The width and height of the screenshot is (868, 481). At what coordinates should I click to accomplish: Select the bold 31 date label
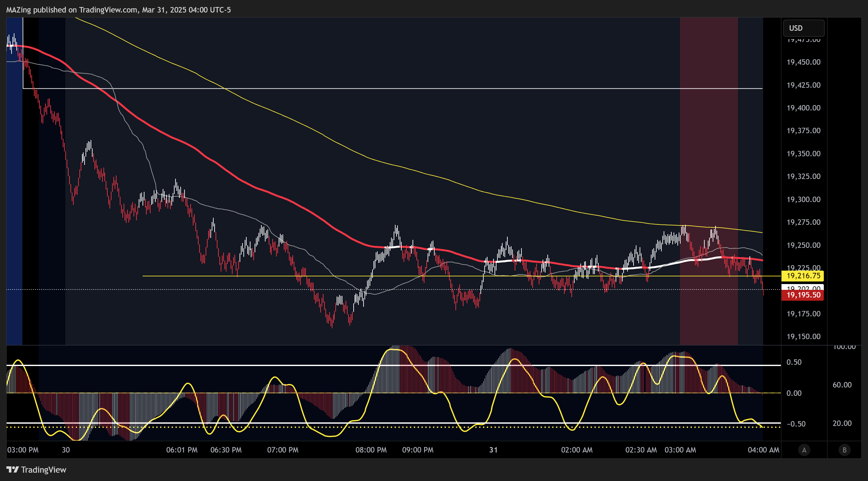click(493, 450)
